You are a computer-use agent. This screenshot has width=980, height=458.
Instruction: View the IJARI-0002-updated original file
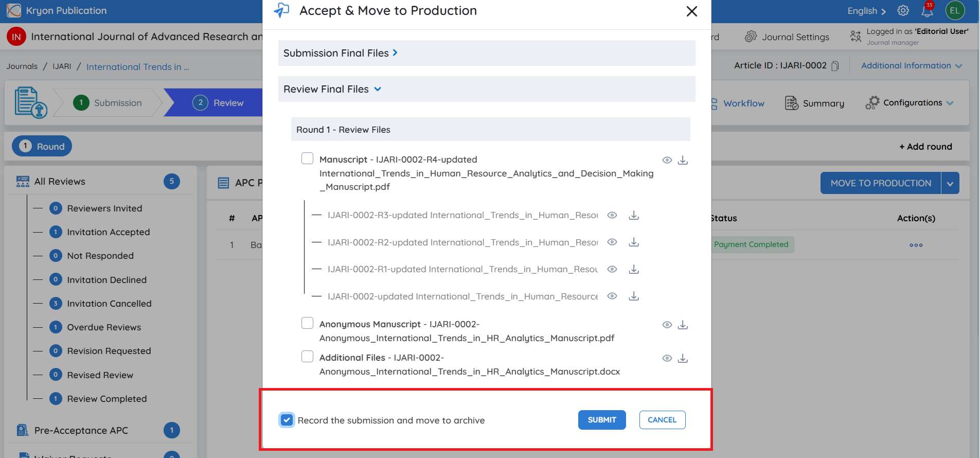612,296
